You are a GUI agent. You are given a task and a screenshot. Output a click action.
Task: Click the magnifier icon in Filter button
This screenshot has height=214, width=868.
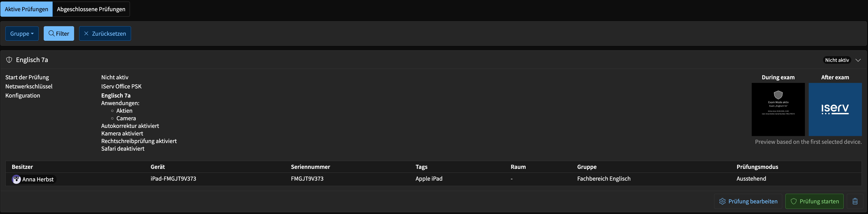[x=51, y=33]
